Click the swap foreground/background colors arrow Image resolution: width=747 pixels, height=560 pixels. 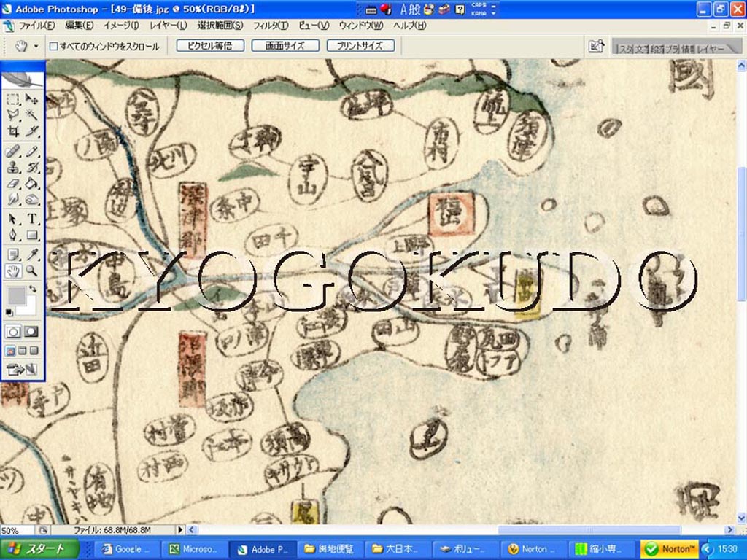coord(32,289)
